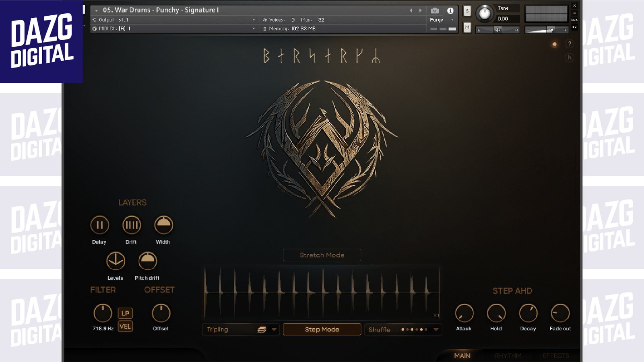Screen dimensions: 644x362
Task: Adjust the filter cutoff knob at 718.9 Hz
Action: pyautogui.click(x=103, y=313)
